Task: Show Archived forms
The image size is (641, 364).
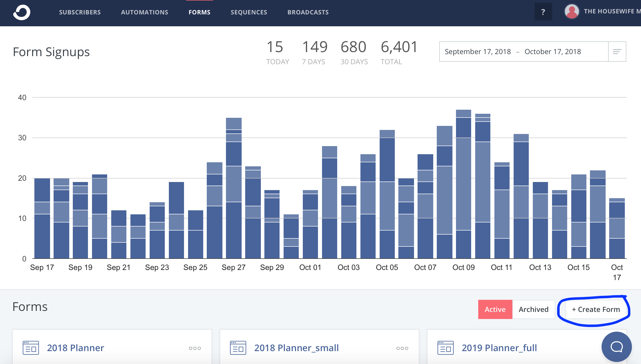Action: coord(534,309)
